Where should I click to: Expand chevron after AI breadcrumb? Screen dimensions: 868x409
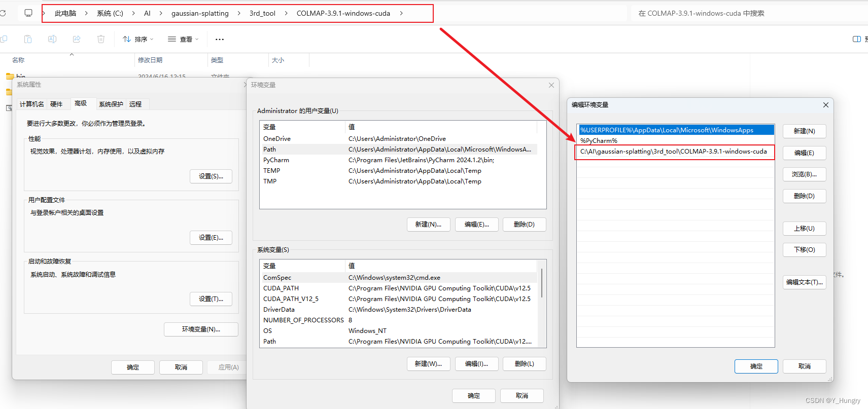click(161, 13)
